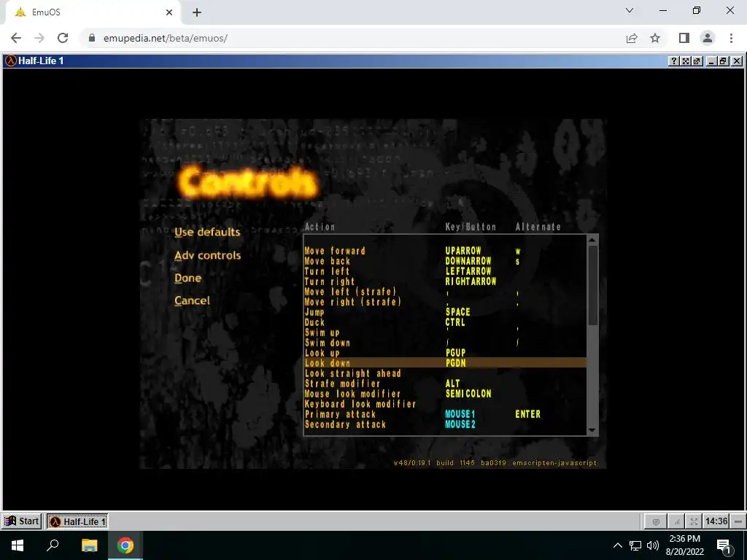Select the Turn right action row
The width and height of the screenshot is (747, 560).
tap(445, 281)
